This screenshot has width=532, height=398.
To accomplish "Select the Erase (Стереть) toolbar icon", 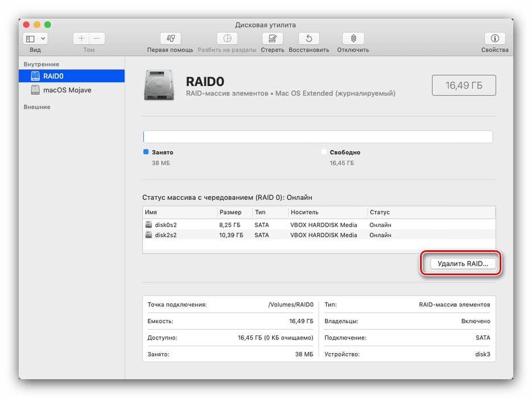I will pyautogui.click(x=272, y=38).
